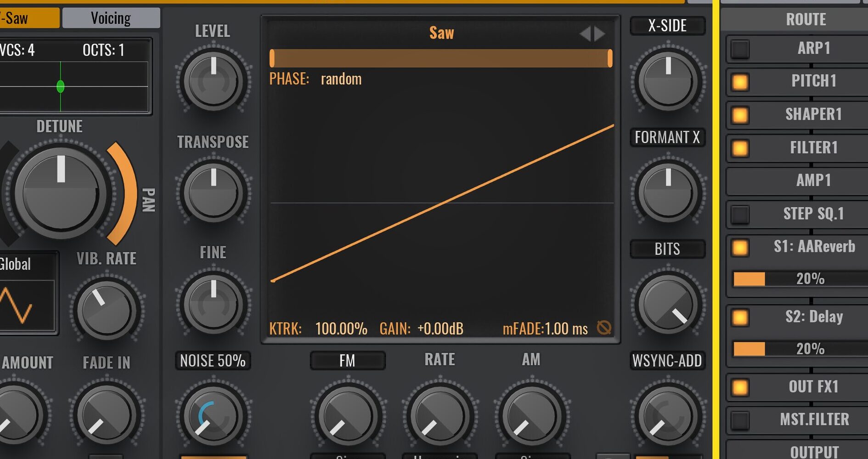The height and width of the screenshot is (459, 868).
Task: Open the Saw waveform name selector
Action: tap(441, 33)
